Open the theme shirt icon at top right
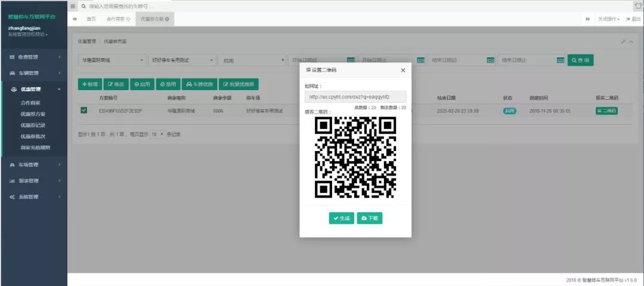This screenshot has width=644, height=286. [x=638, y=5]
